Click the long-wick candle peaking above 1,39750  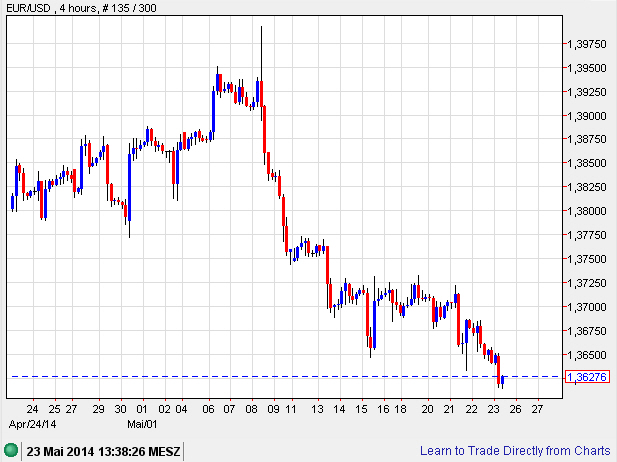261,73
